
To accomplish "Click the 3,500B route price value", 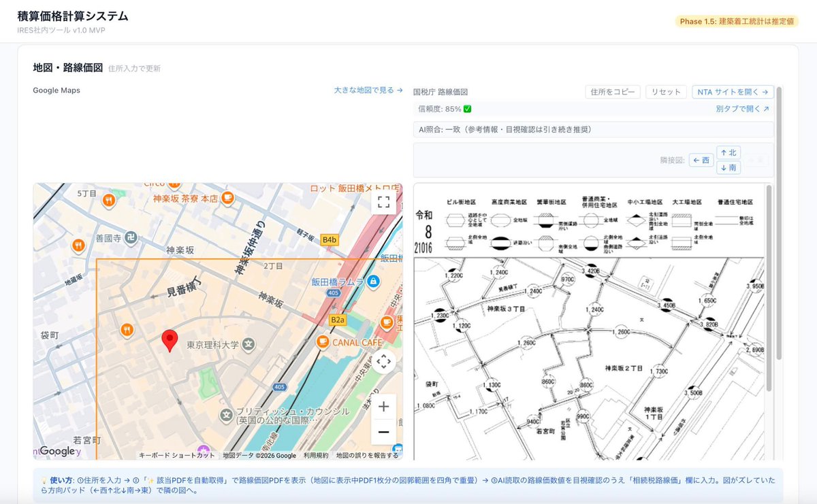I will (692, 393).
